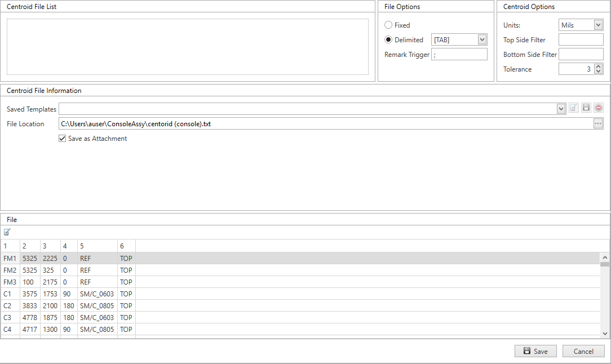This screenshot has height=364, width=611.
Task: Click the Top Side Filter field
Action: click(581, 39)
